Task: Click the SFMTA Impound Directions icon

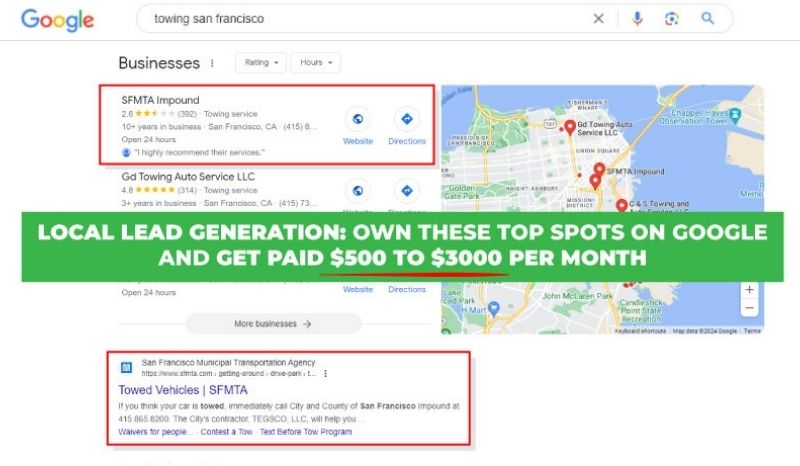Action: [x=407, y=119]
